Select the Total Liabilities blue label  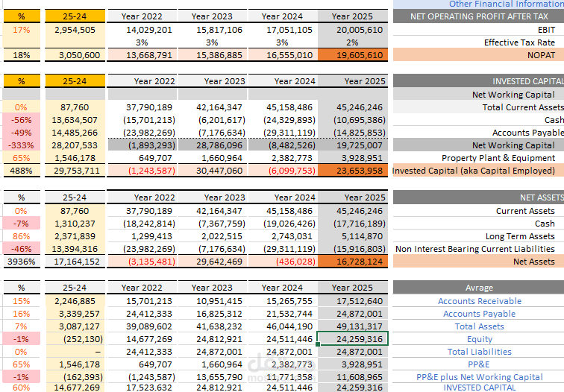tap(479, 352)
